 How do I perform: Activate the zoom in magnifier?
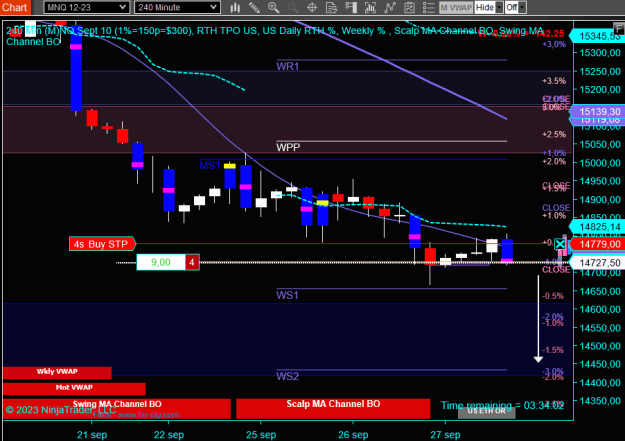[x=273, y=8]
